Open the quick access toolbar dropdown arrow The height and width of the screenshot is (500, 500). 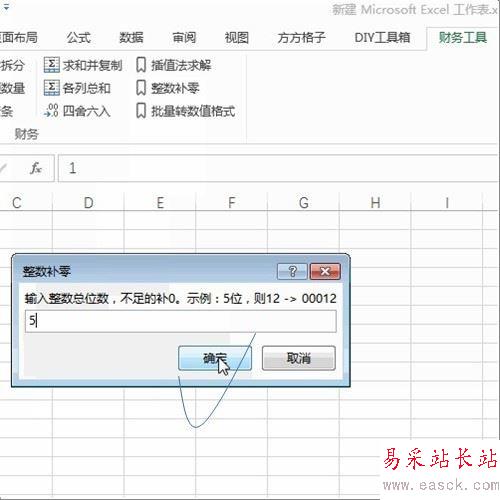pyautogui.click(x=6, y=7)
